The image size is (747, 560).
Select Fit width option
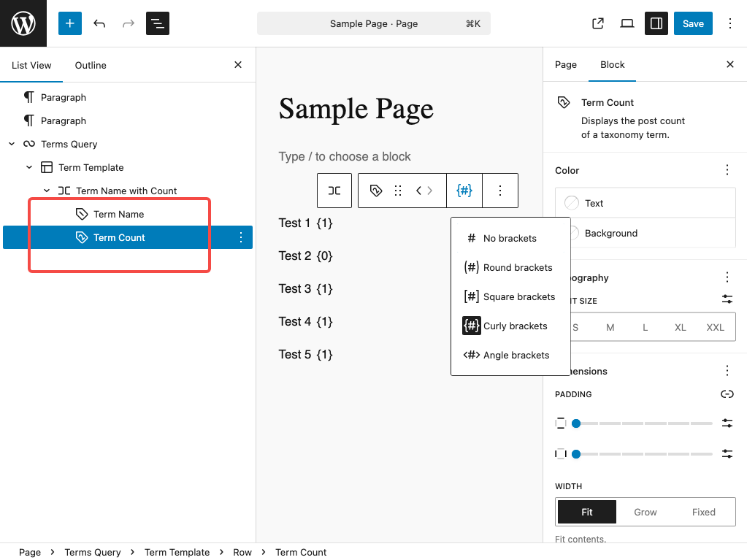click(x=587, y=512)
